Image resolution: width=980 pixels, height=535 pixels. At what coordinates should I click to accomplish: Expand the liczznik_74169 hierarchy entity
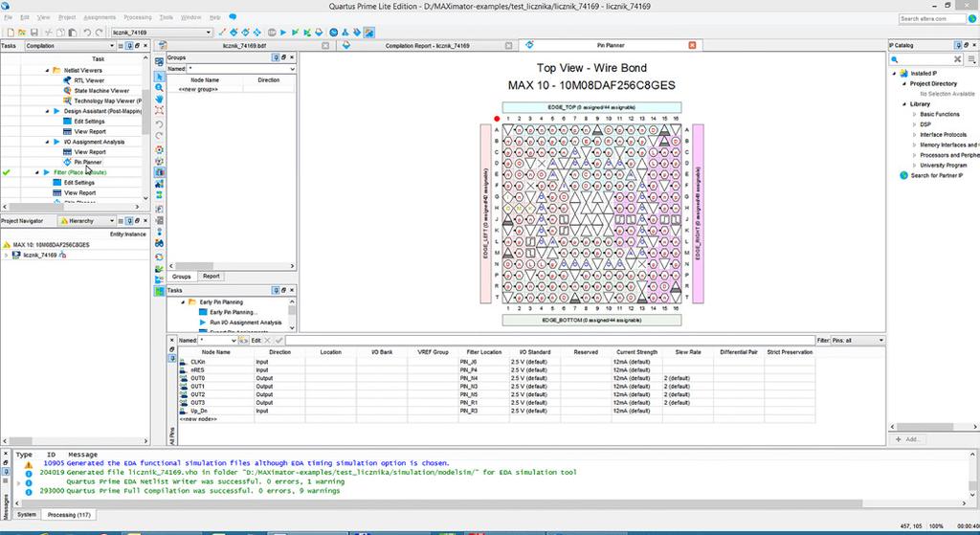click(x=7, y=255)
